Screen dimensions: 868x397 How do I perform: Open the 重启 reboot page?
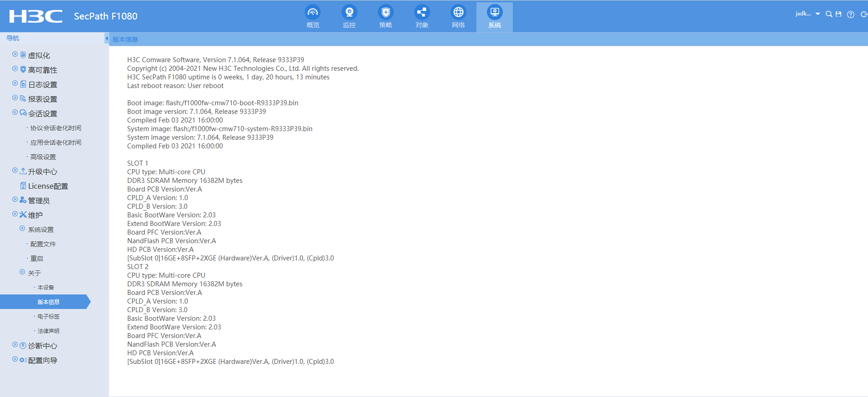coord(37,259)
